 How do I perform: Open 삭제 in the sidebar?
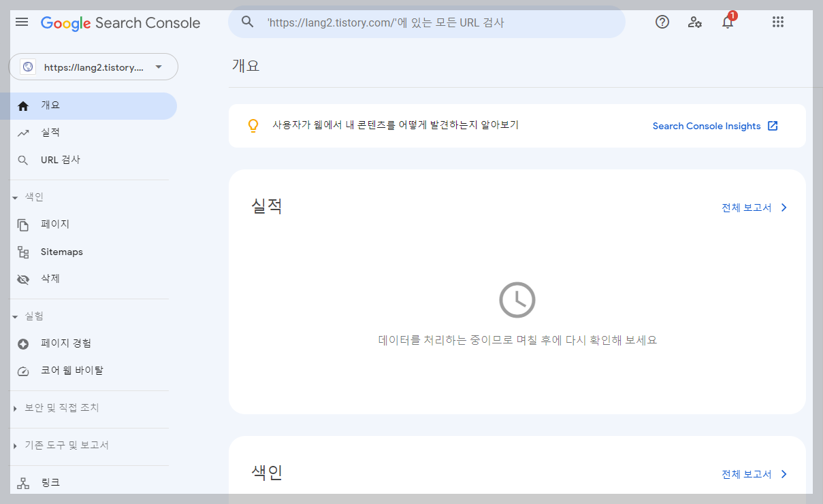(x=88, y=279)
